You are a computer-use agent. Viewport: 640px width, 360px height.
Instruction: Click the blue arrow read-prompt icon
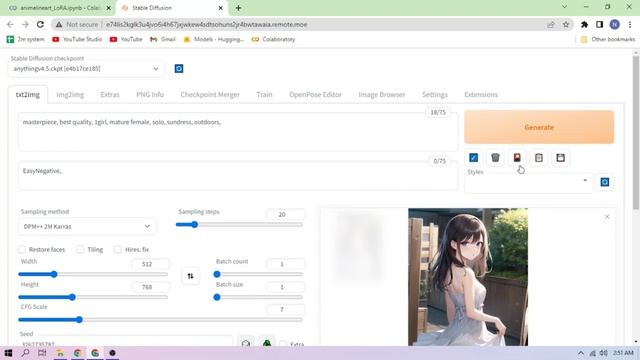click(473, 158)
